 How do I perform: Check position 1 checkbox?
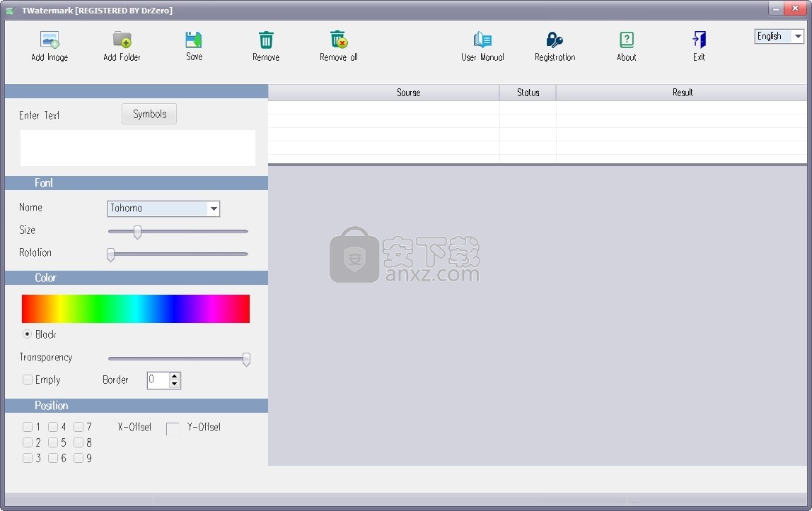click(28, 427)
